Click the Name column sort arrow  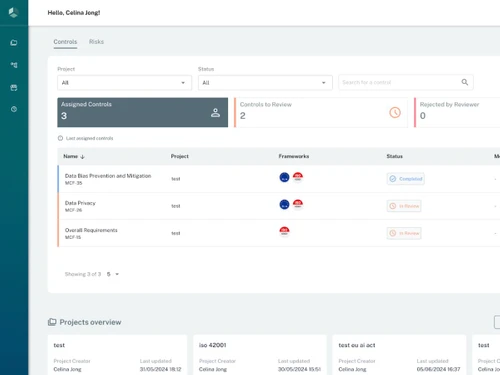tap(82, 156)
